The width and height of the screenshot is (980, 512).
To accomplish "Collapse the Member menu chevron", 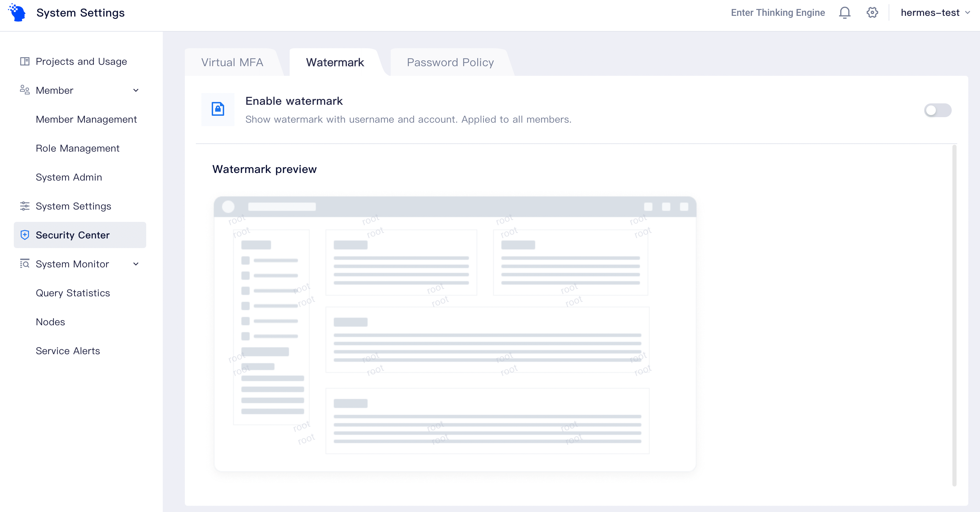I will click(x=136, y=91).
